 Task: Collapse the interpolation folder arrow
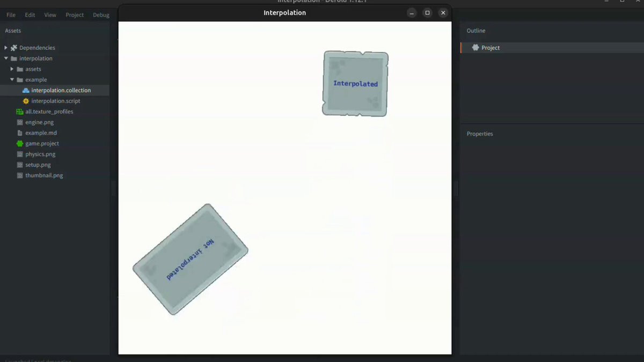(x=6, y=58)
